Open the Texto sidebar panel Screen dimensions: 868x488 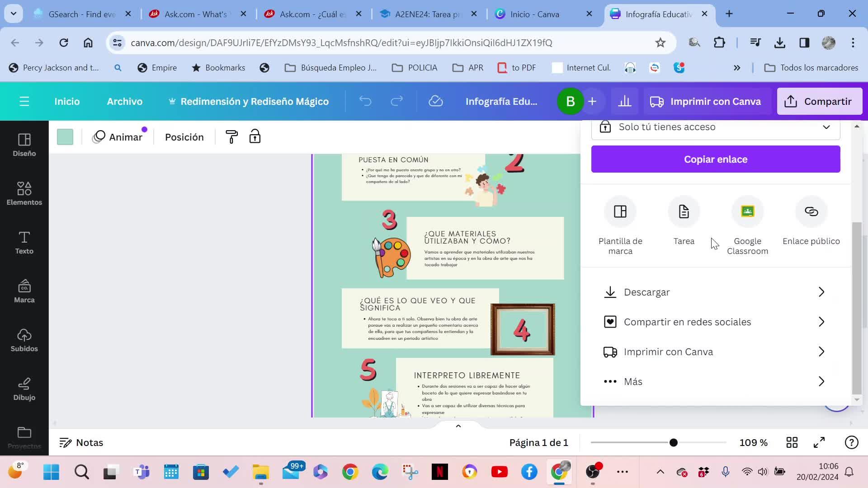pos(24,243)
